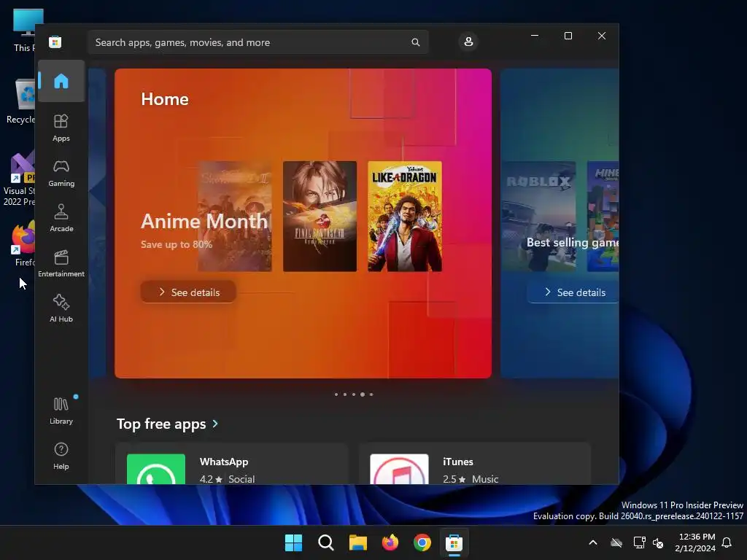Click the Microsoft Store taskbar icon
The image size is (747, 560).
click(454, 542)
